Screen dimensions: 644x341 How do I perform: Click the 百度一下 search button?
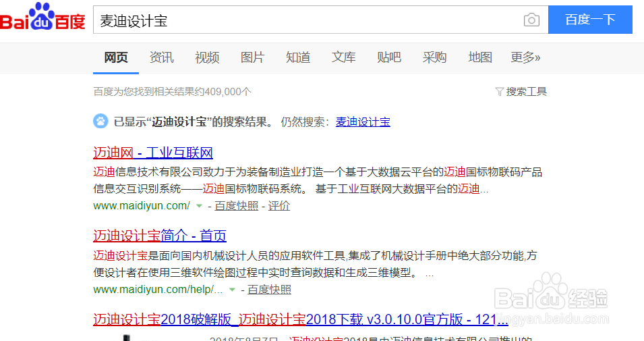590,20
